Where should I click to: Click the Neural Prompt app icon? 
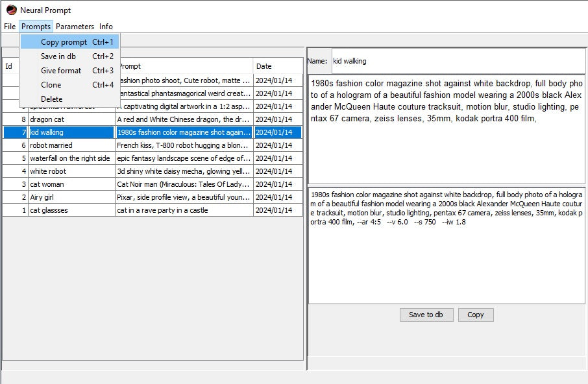coord(11,10)
